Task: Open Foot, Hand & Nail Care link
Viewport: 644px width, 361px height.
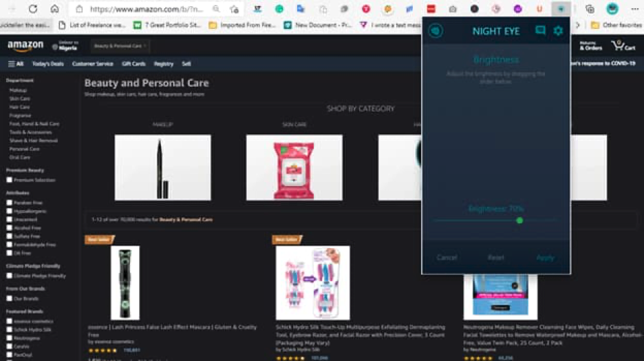Action: point(34,124)
